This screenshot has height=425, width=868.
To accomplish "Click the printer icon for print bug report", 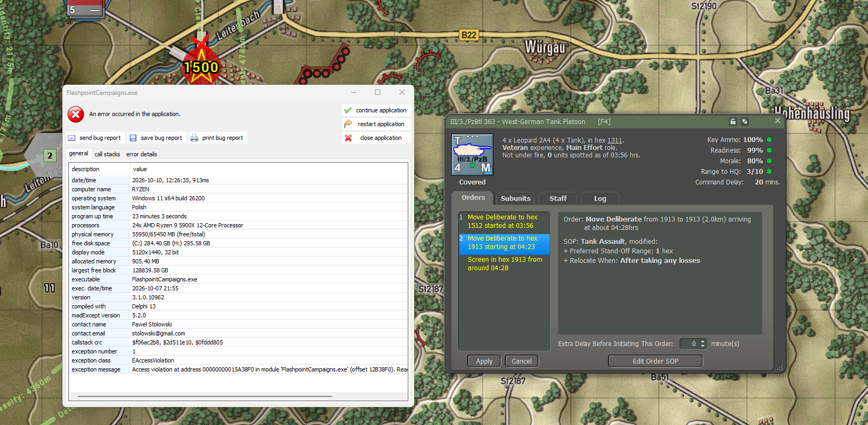I will (194, 138).
